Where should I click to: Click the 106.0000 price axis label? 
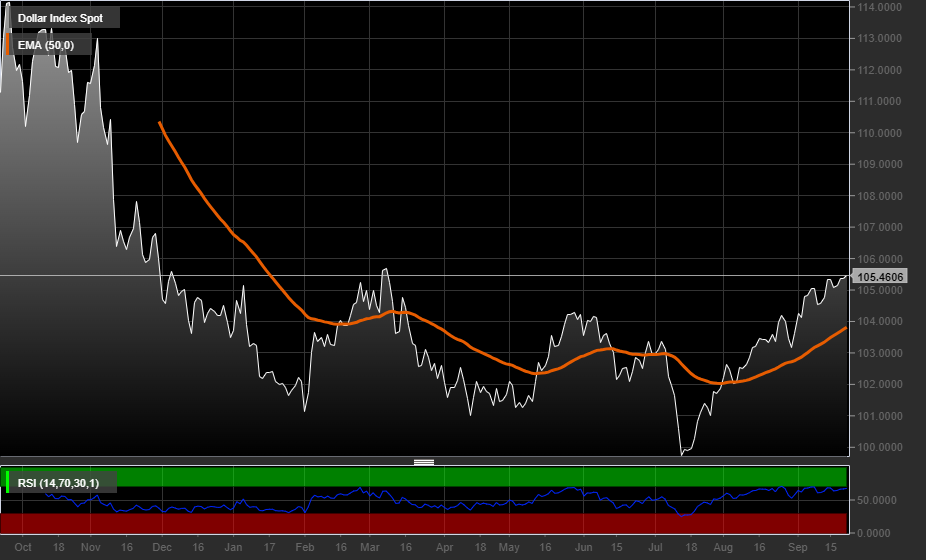[879, 259]
